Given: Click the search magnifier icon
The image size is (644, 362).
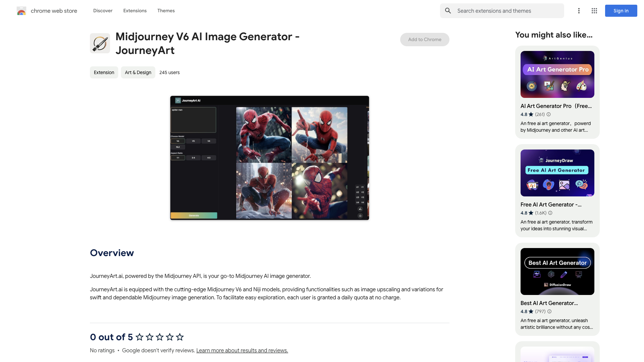Looking at the screenshot, I should pos(448,11).
